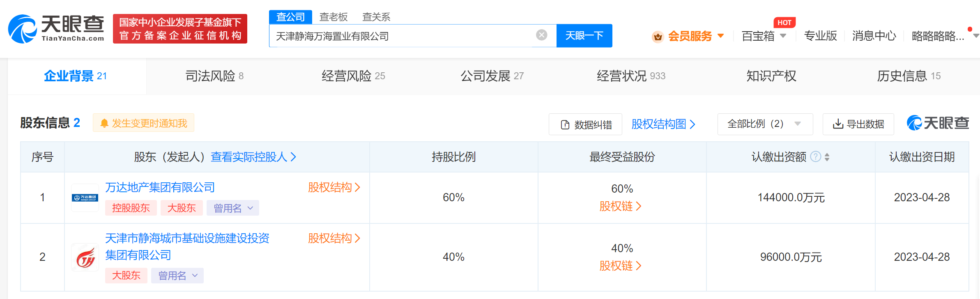Expand 曾用名 for 天津市静海城市基础设施建设投资集团
Image resolution: width=980 pixels, height=299 pixels.
click(177, 276)
